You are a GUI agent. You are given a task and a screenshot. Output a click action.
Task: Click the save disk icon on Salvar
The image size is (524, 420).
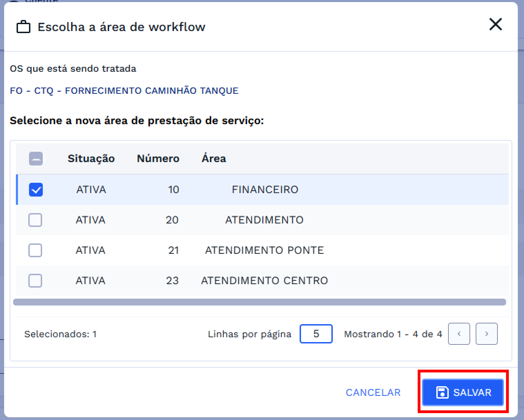point(442,392)
